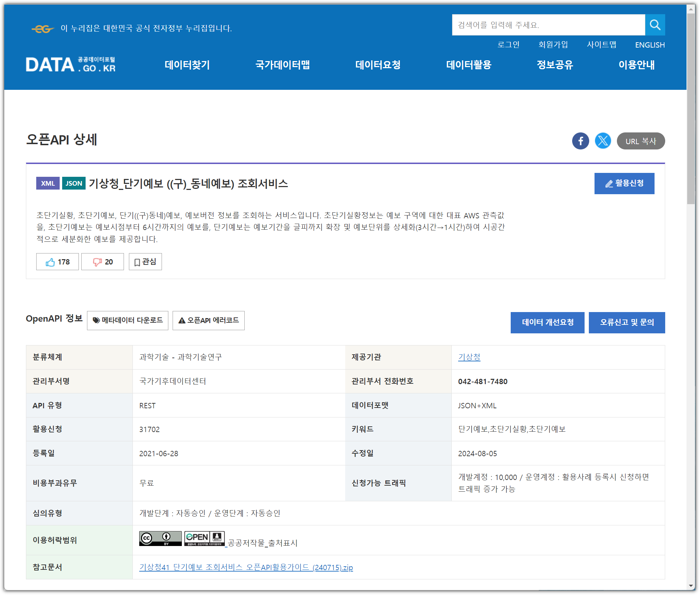Click the DATA.GO.KR logo
The image size is (700, 595).
(x=71, y=65)
